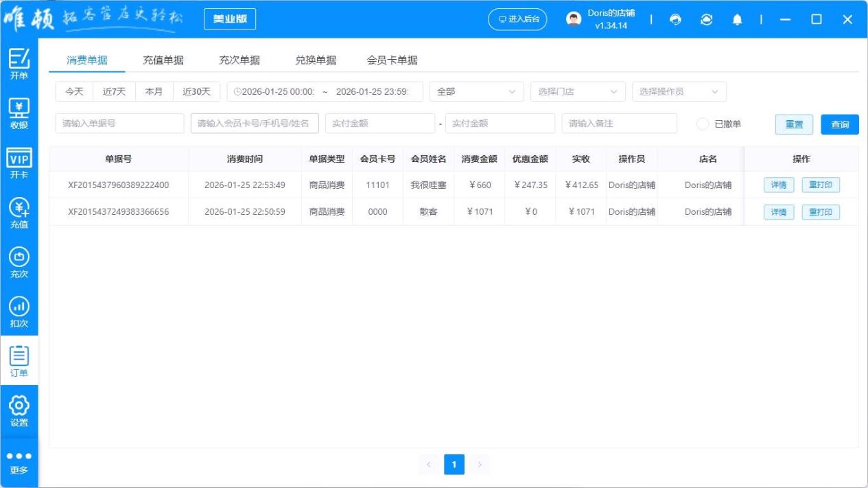Switch to the 充次单据 tab
Viewport: 868px width, 488px height.
tap(239, 60)
